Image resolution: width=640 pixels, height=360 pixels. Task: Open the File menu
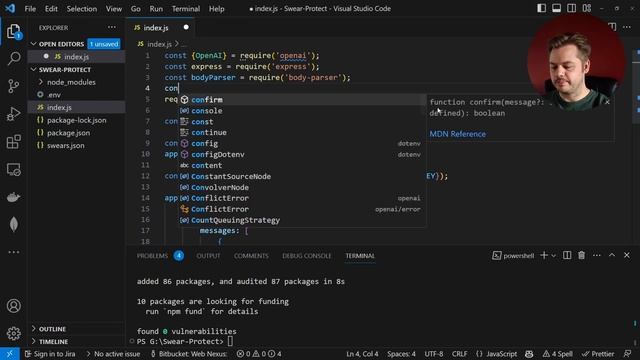(30, 9)
